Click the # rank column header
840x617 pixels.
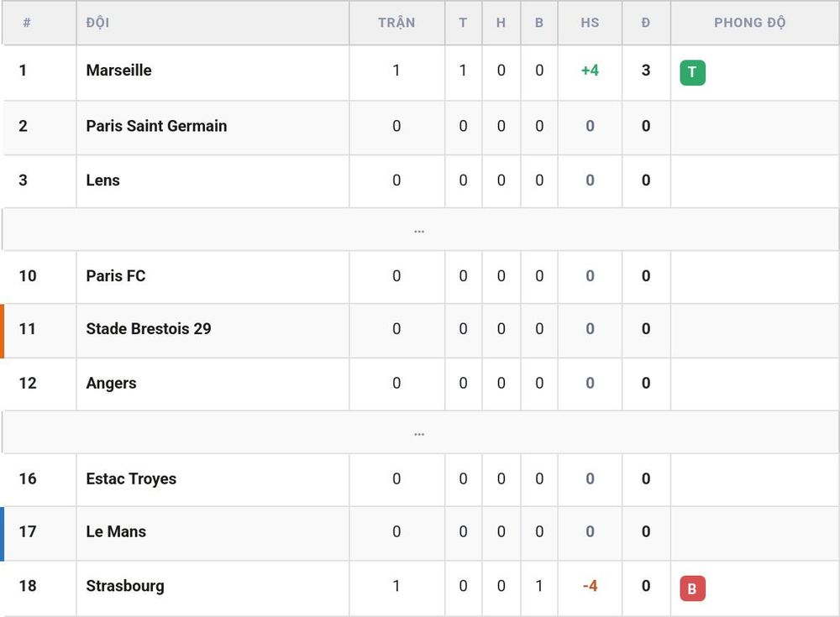click(x=27, y=23)
